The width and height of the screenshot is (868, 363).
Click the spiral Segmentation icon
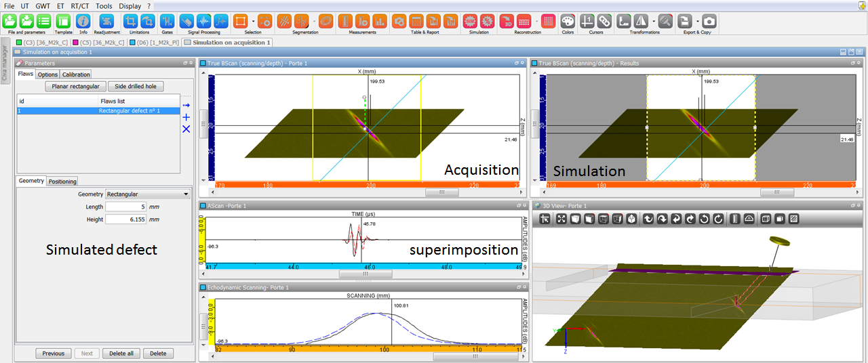pyautogui.click(x=325, y=21)
